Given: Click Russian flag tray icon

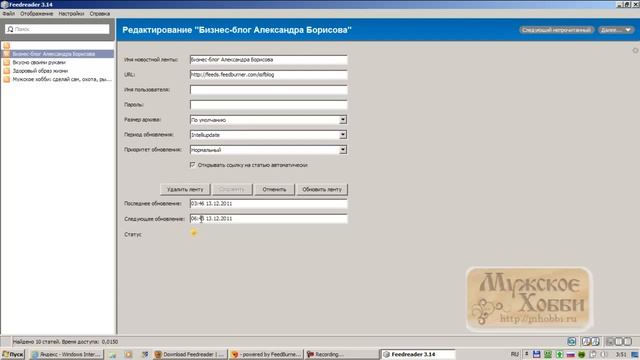Looking at the screenshot, I should 571,354.
